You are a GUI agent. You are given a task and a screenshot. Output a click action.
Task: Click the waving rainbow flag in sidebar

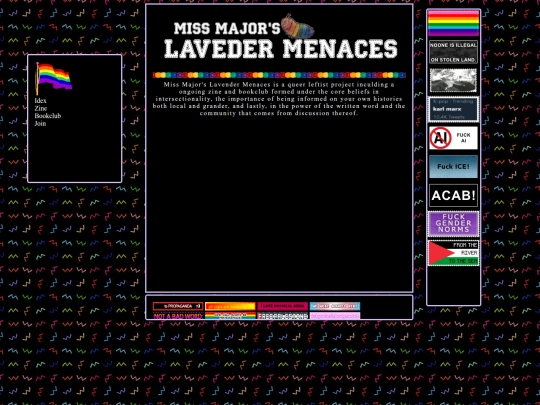[54, 79]
